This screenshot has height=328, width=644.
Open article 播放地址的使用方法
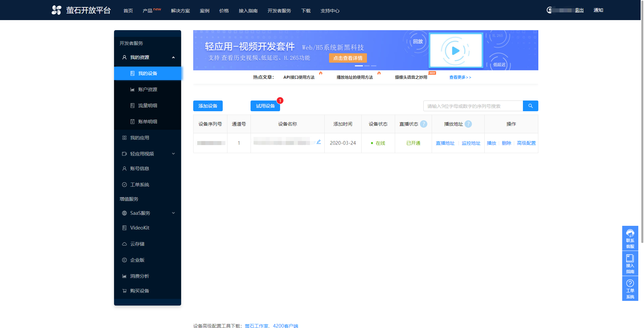pos(355,77)
